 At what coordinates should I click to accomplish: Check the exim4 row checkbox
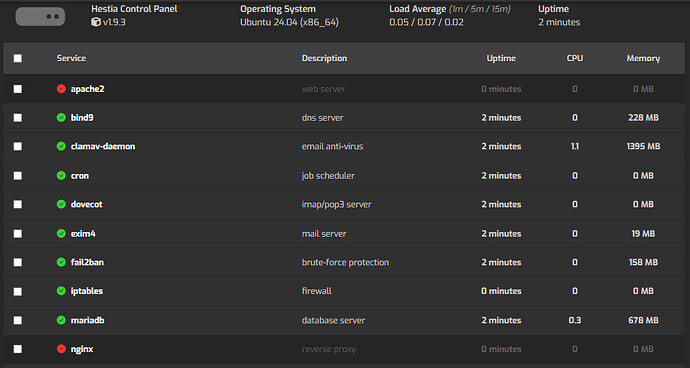click(18, 234)
